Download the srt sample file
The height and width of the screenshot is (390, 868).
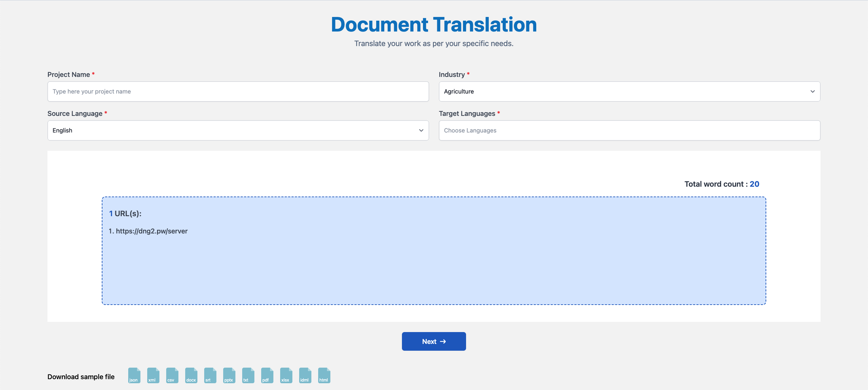click(210, 375)
